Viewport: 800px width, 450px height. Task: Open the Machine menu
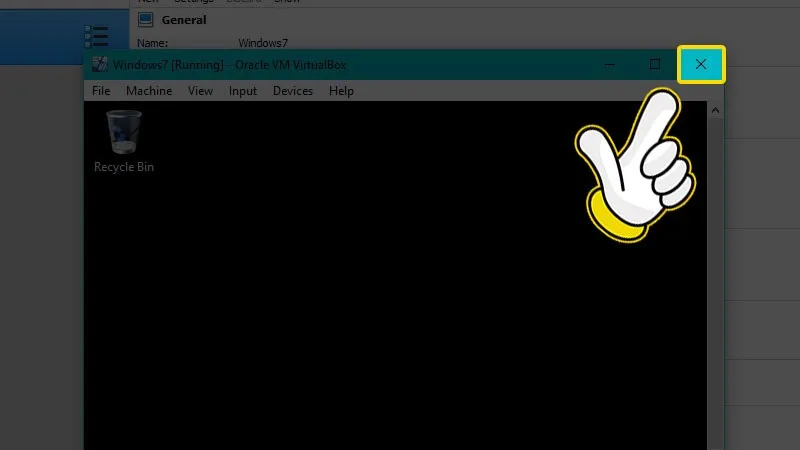point(149,91)
